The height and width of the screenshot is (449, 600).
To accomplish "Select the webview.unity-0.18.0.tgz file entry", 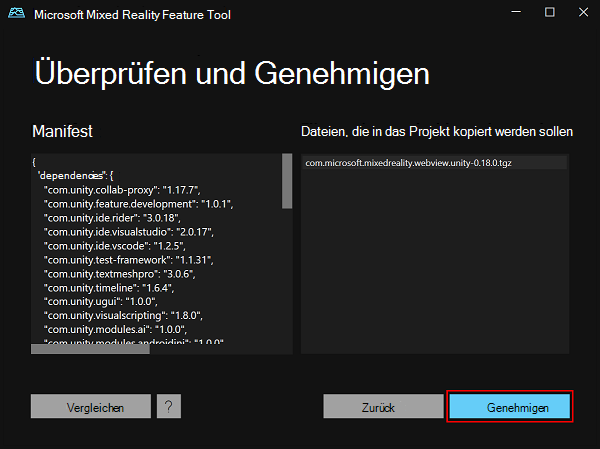I will click(x=434, y=163).
